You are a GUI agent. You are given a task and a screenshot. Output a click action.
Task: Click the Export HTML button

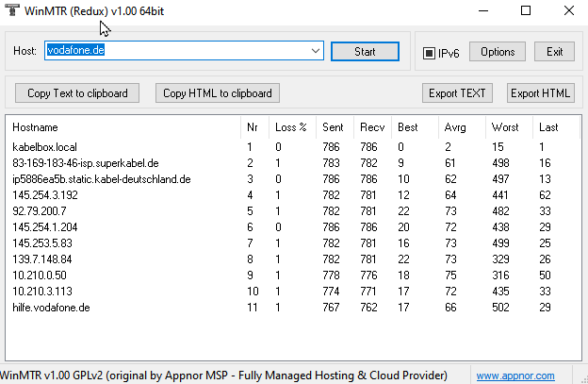coord(540,93)
